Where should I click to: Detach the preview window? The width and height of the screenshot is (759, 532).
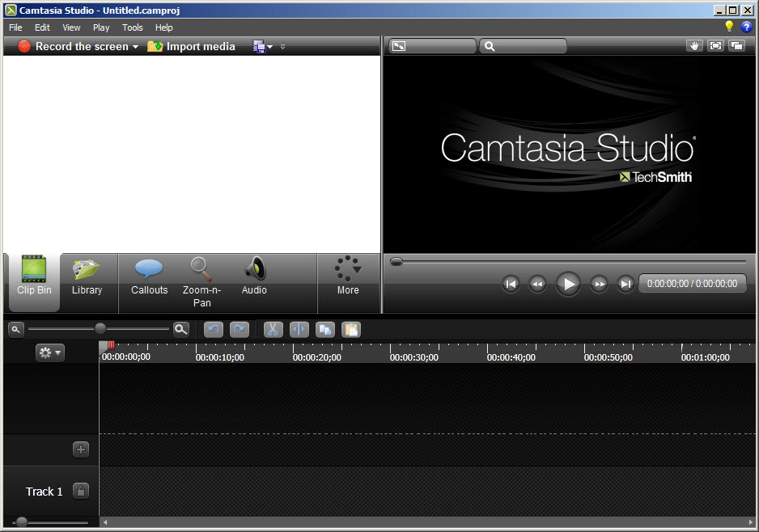(736, 46)
